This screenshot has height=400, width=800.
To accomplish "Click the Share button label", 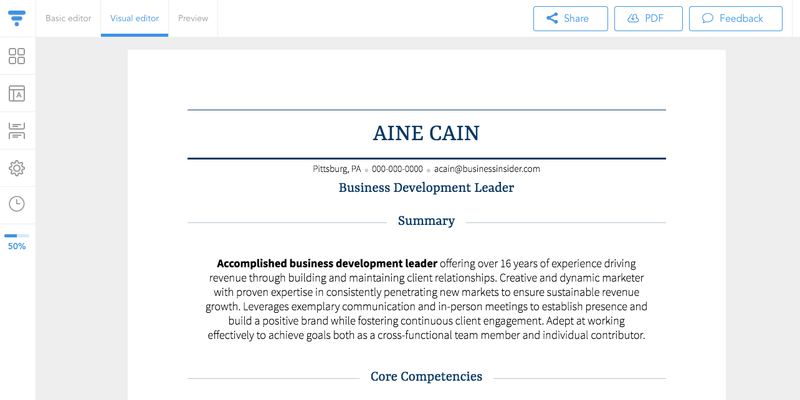I will click(x=576, y=18).
